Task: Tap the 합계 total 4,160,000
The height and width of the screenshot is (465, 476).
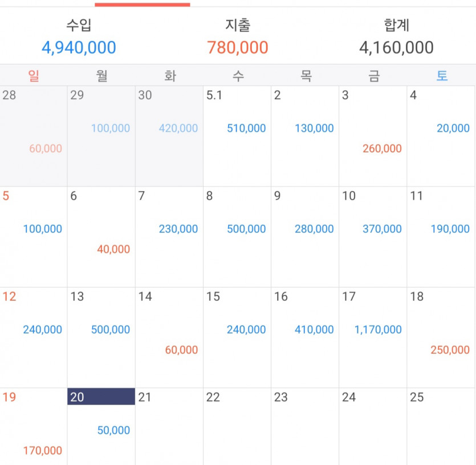Action: 396,48
